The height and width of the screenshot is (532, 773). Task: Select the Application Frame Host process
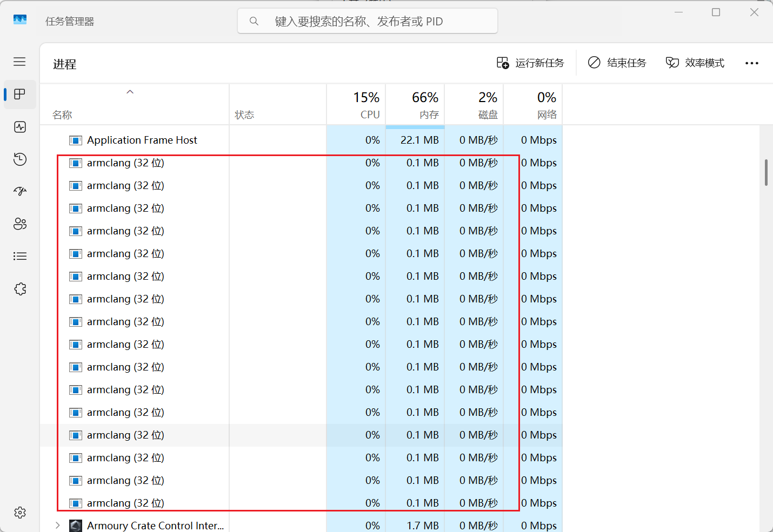pyautogui.click(x=142, y=140)
